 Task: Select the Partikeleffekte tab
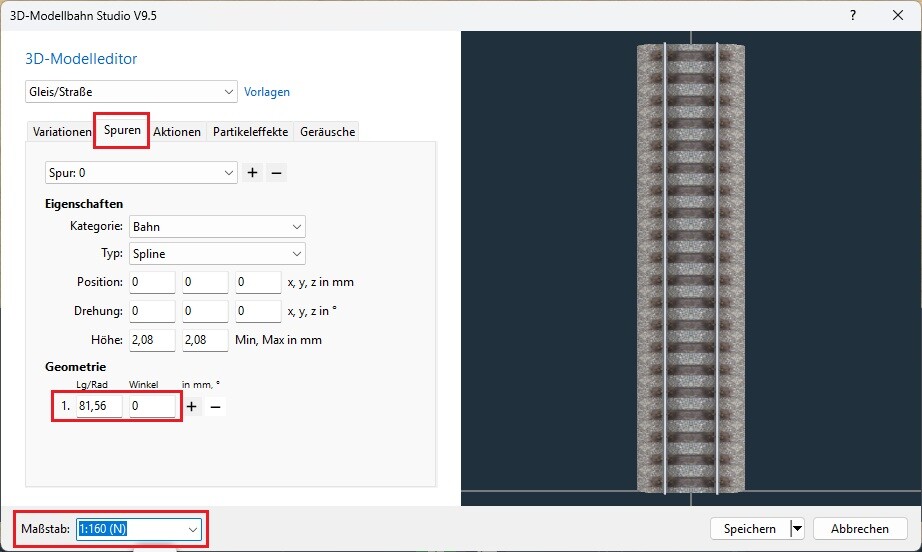coord(250,132)
